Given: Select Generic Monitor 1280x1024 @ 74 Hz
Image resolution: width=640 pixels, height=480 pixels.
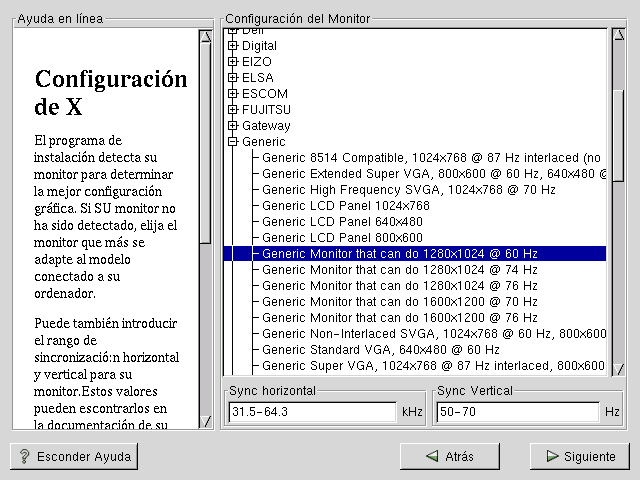Looking at the screenshot, I should point(399,270).
